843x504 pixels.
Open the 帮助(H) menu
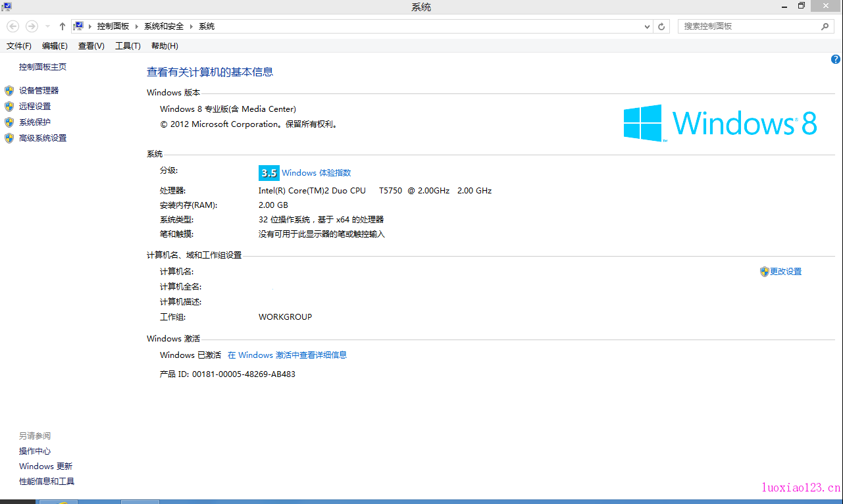click(x=165, y=45)
